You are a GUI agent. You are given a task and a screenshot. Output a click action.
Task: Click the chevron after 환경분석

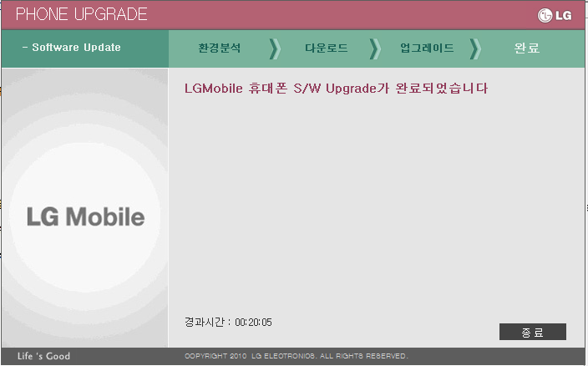coord(275,48)
